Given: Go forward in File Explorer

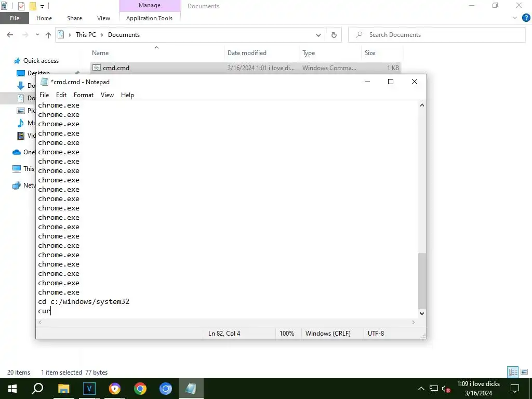Looking at the screenshot, I should click(x=25, y=35).
